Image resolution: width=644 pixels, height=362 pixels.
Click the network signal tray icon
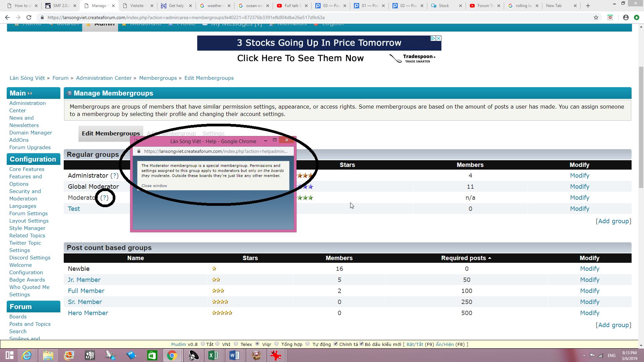pos(600,356)
